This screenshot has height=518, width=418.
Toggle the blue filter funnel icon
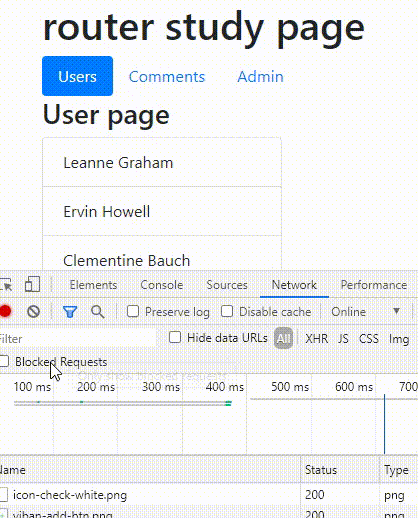70,312
